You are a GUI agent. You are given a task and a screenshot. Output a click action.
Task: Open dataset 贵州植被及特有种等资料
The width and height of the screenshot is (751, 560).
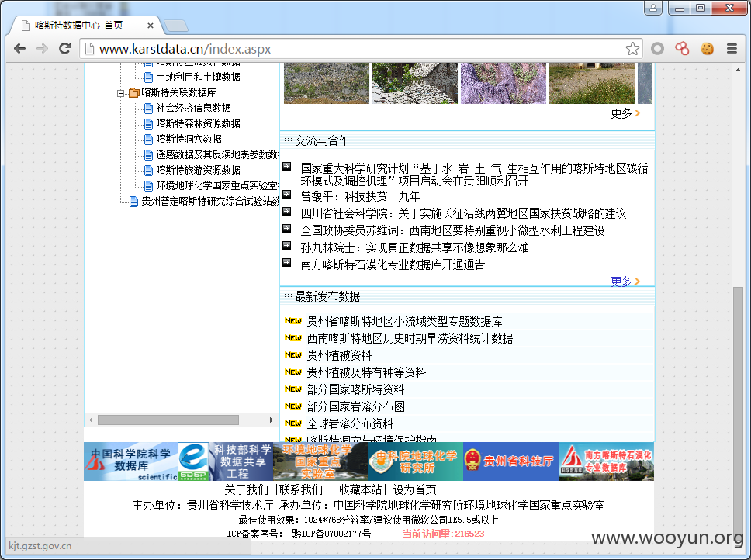click(x=366, y=372)
